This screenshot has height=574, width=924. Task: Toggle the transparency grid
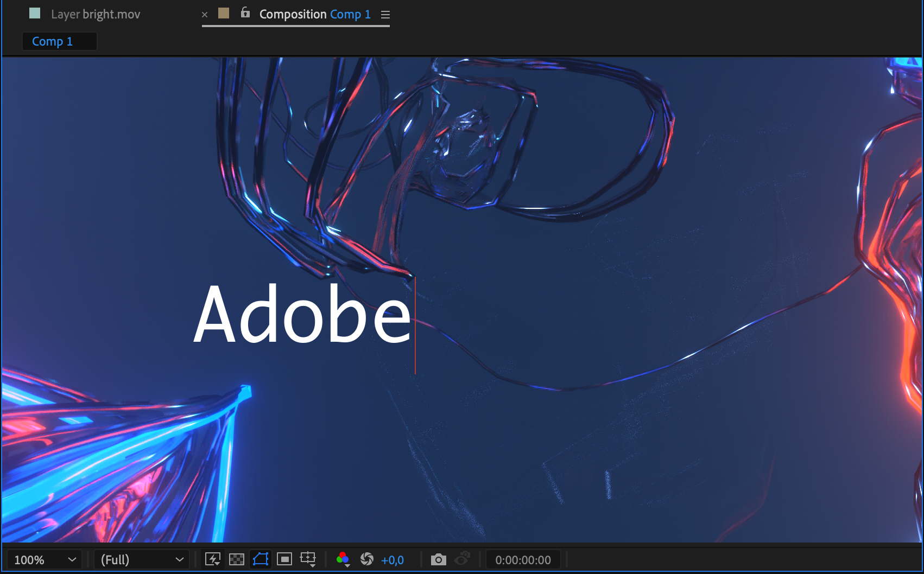[237, 559]
